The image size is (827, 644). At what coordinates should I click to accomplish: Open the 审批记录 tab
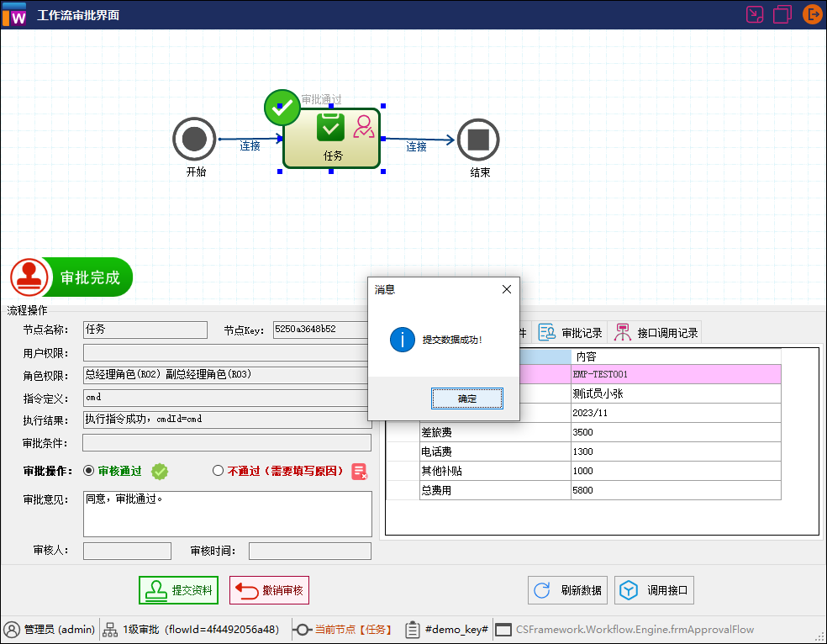[x=570, y=333]
